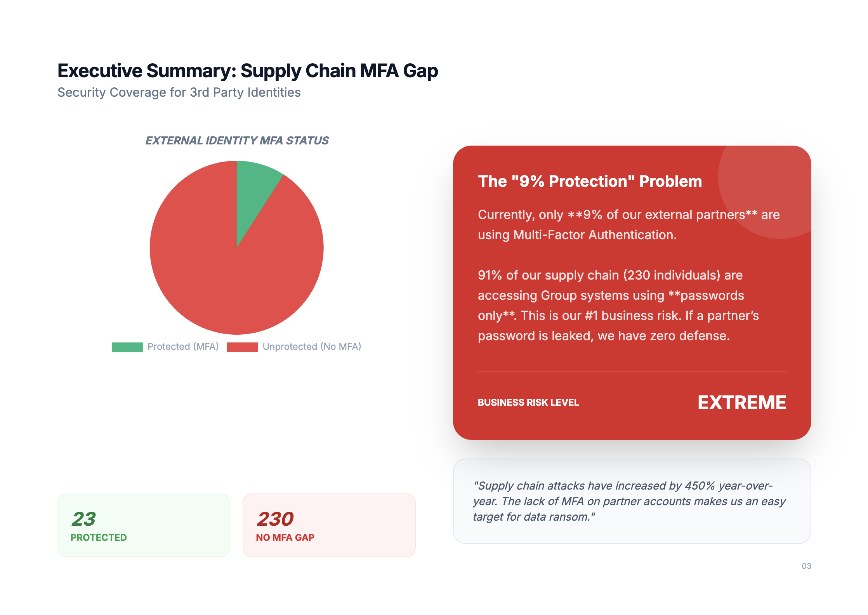Click the green "23" protected count
This screenshot has height=615, width=868.
[83, 519]
